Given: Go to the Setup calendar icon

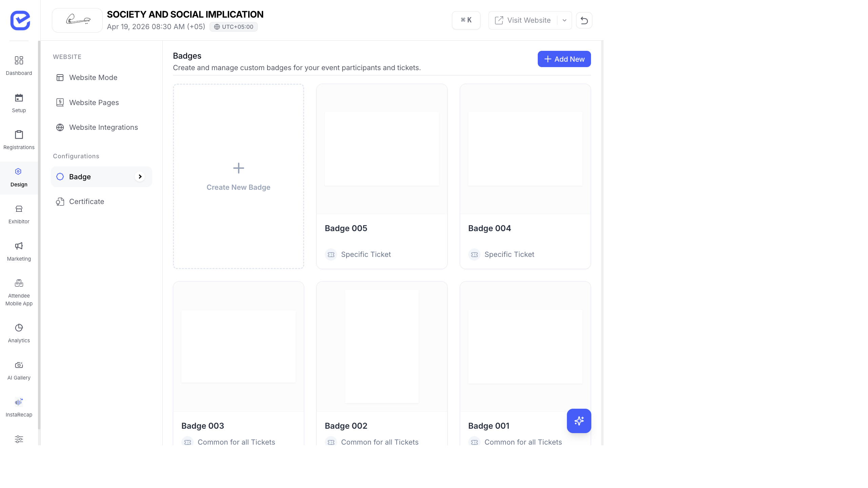Looking at the screenshot, I should [19, 98].
